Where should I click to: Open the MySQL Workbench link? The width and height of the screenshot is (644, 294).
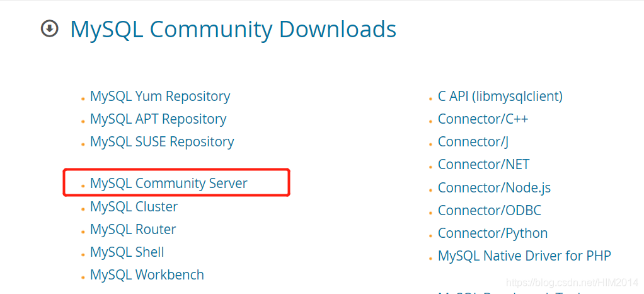[x=147, y=274]
